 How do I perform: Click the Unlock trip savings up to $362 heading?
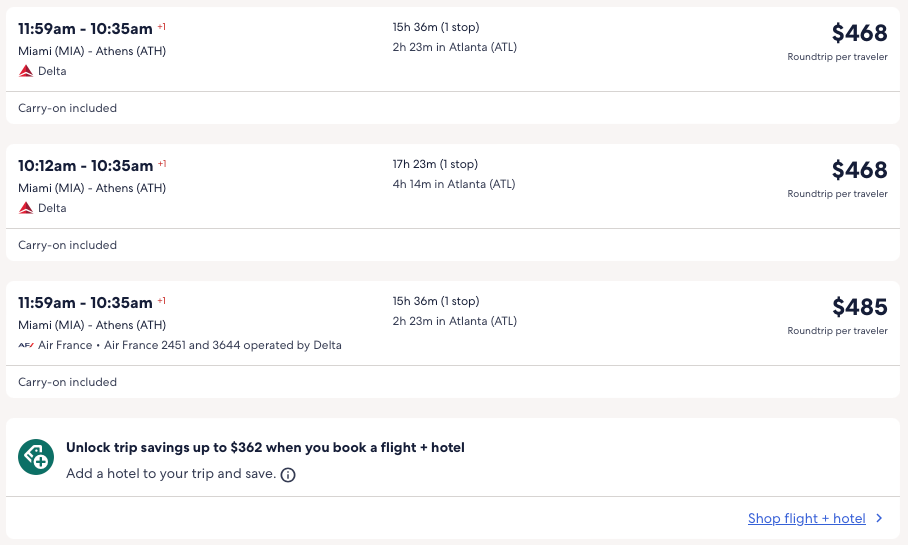point(265,448)
